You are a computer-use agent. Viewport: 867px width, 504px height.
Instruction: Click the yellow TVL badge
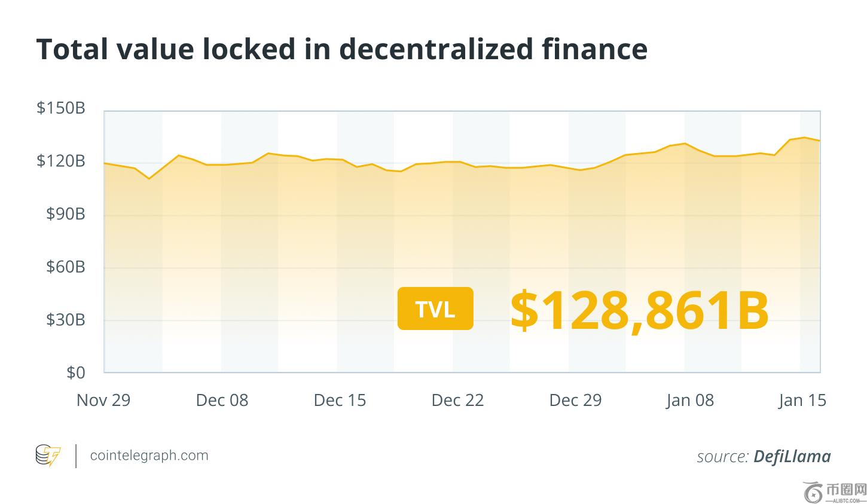[435, 308]
